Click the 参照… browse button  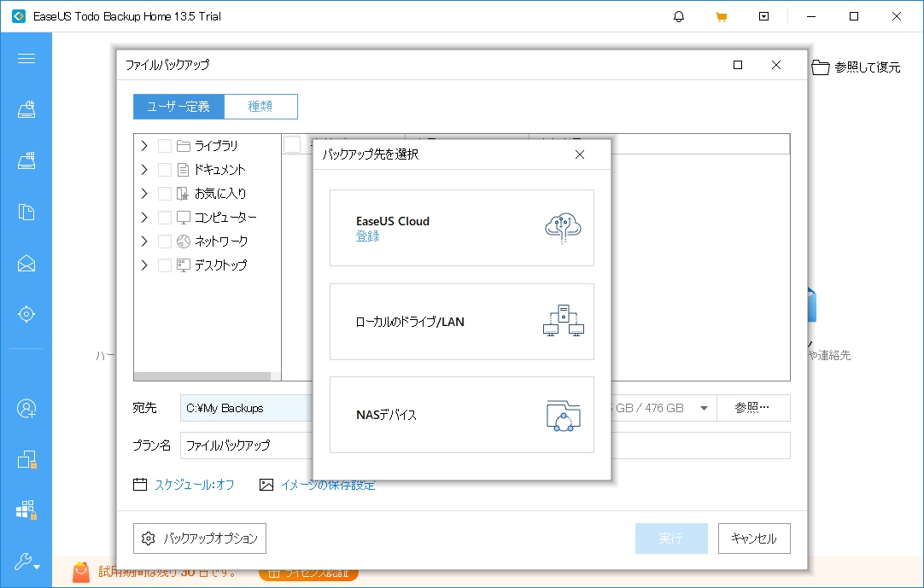pos(753,408)
